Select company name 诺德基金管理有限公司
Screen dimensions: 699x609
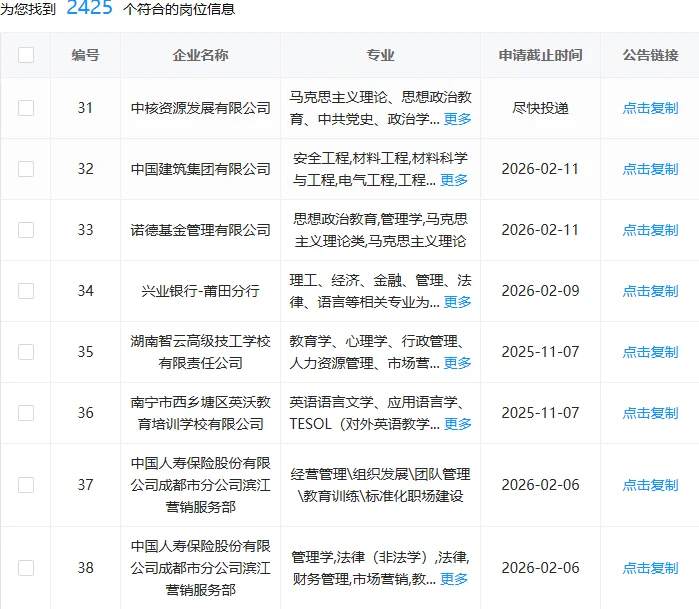[201, 230]
